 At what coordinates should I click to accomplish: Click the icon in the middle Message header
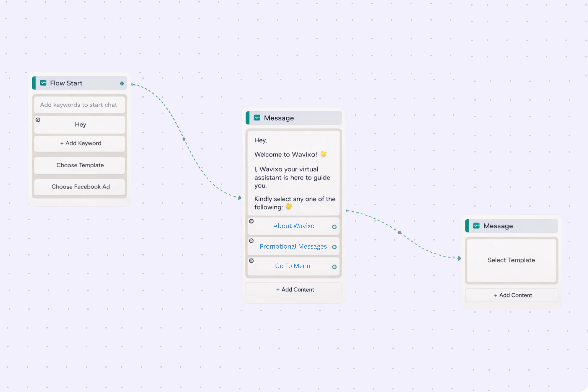pyautogui.click(x=257, y=118)
